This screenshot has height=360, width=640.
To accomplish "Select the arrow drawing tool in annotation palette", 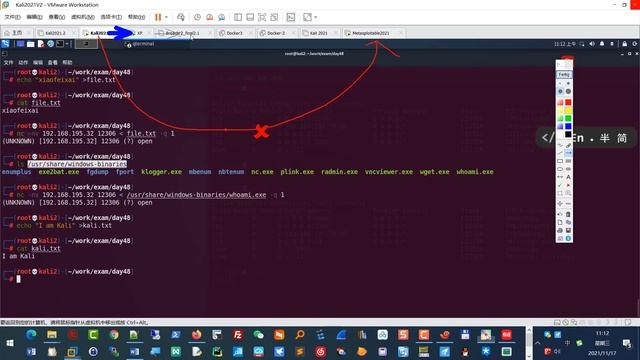I will 568,153.
